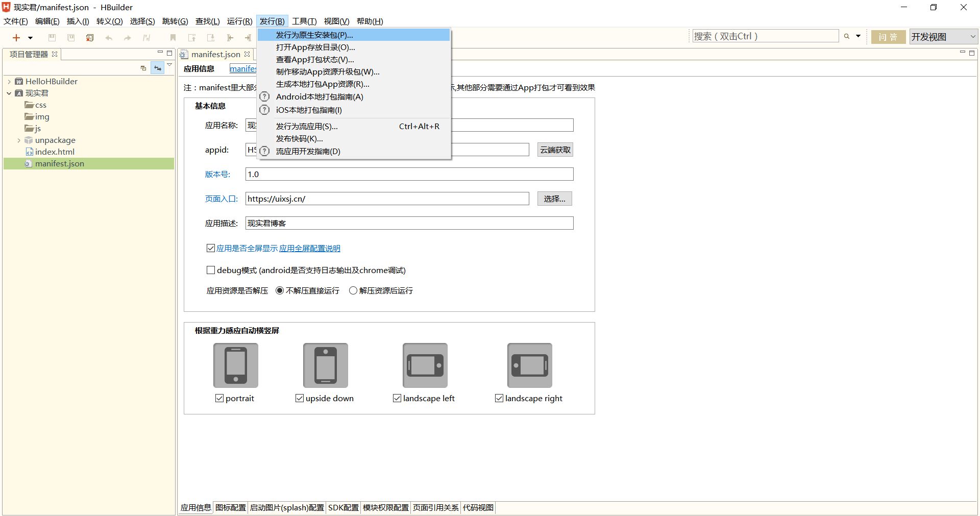
Task: Select 不解压直接运行 radio button
Action: tap(280, 291)
